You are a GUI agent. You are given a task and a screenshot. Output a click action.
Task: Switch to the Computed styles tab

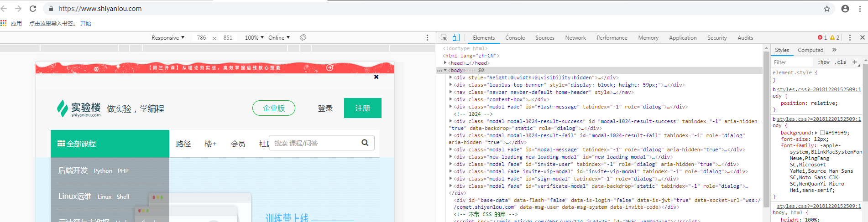pos(810,50)
